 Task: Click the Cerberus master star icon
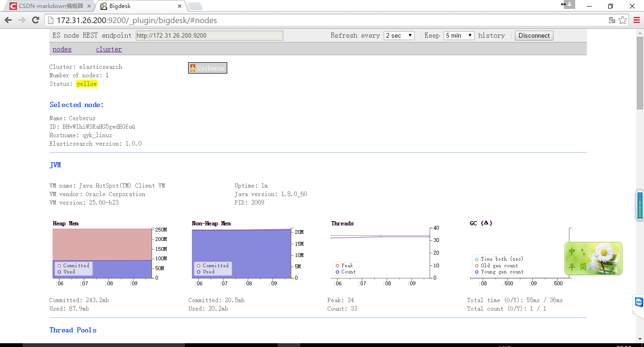pos(193,68)
